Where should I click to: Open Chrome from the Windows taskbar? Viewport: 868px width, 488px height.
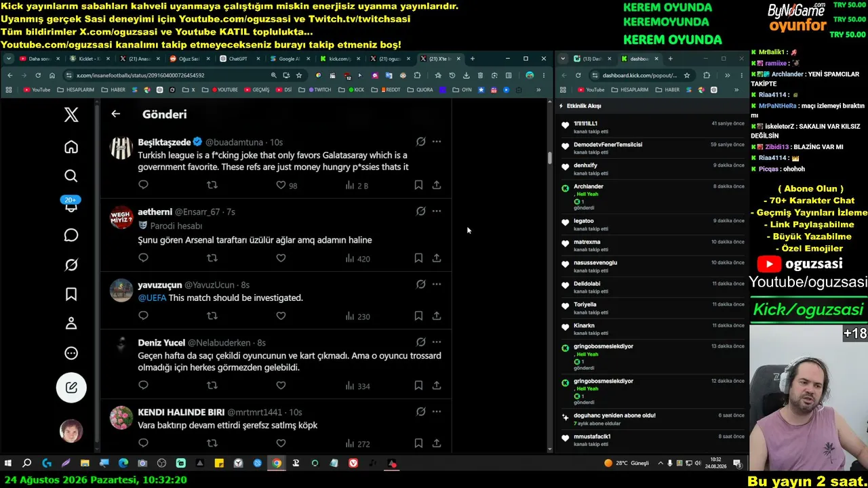tap(277, 464)
